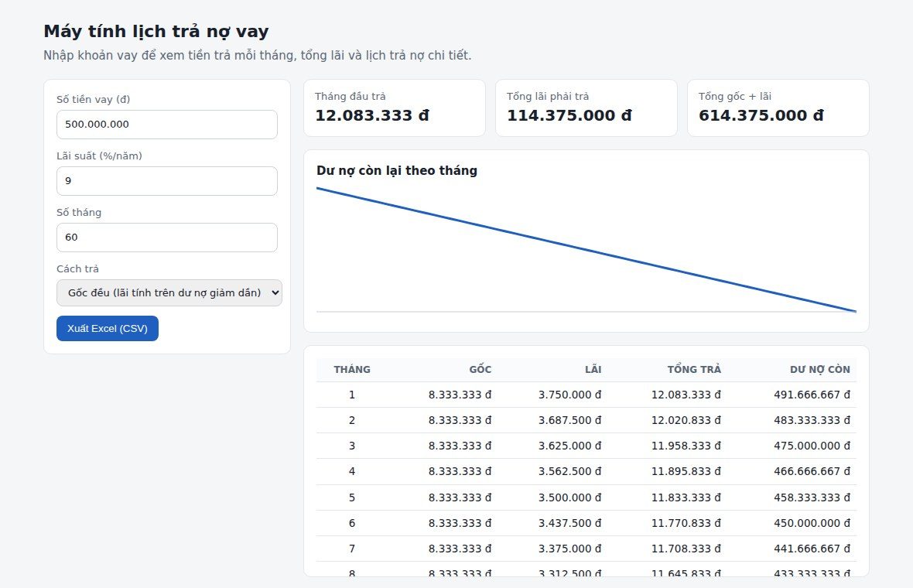This screenshot has height=588, width=913.
Task: Click the GỐC column header
Action: point(480,369)
